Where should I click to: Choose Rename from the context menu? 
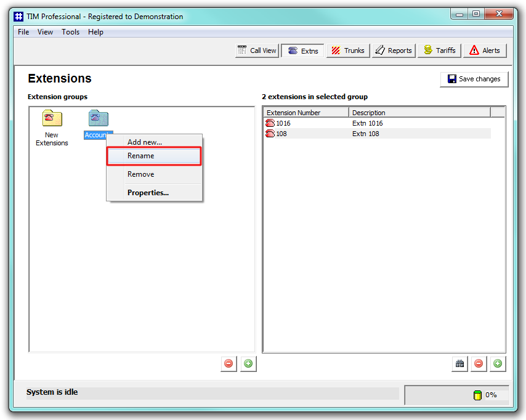coord(155,156)
